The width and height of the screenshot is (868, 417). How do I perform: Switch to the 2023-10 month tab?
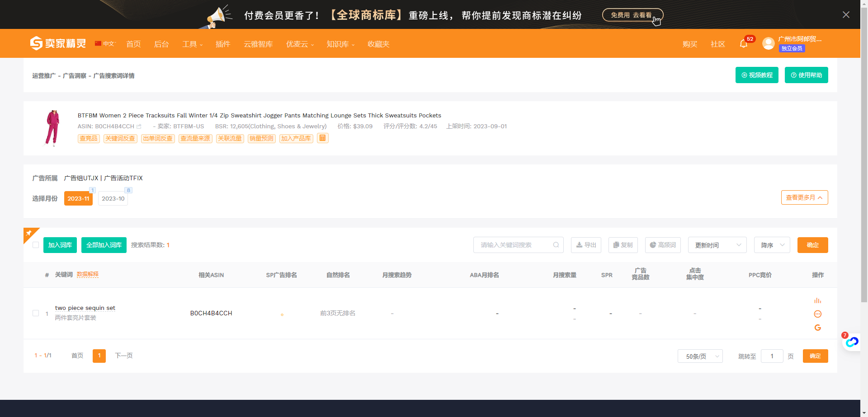click(113, 199)
